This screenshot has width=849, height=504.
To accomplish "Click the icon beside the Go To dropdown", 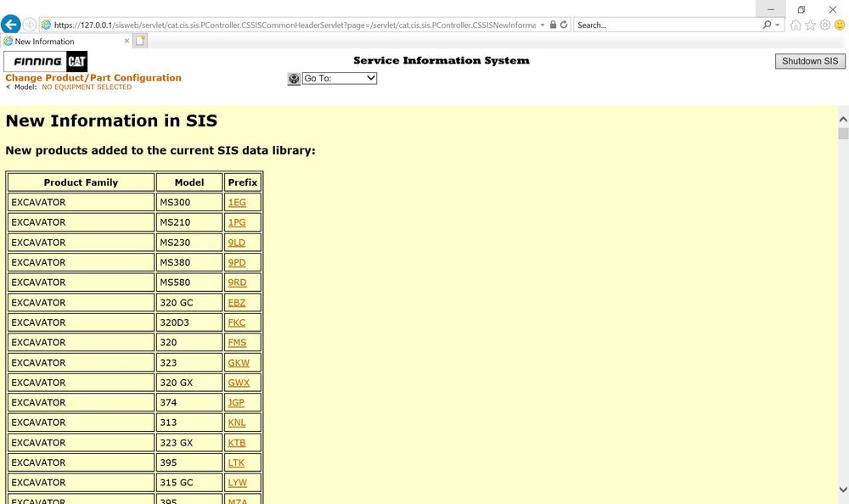I will (x=294, y=79).
